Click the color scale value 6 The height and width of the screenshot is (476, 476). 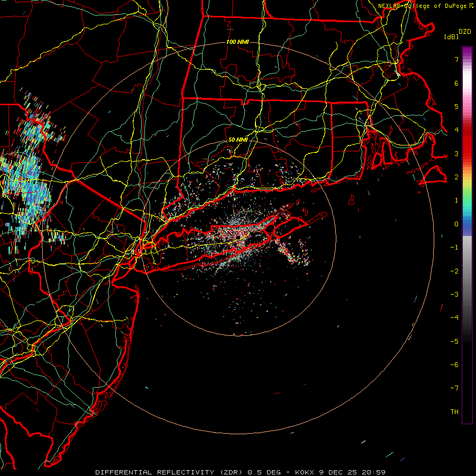[456, 83]
